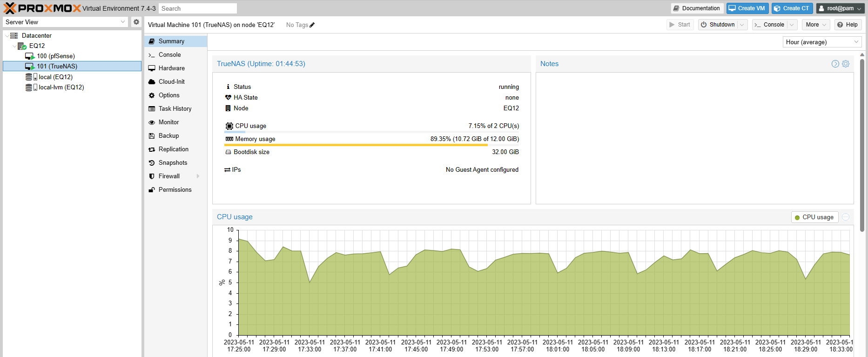Click 'No Guest Agent configured' text

tap(482, 169)
